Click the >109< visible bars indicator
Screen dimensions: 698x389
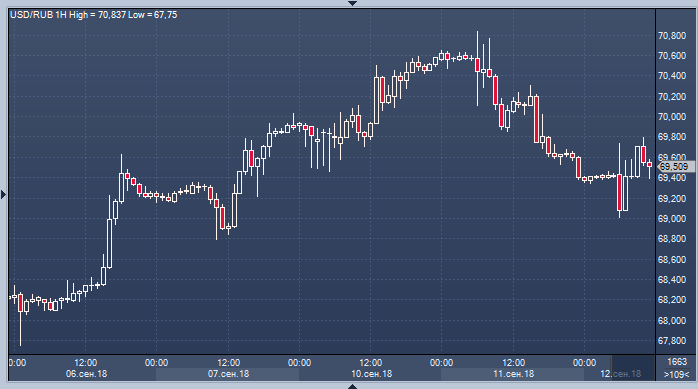pyautogui.click(x=677, y=374)
